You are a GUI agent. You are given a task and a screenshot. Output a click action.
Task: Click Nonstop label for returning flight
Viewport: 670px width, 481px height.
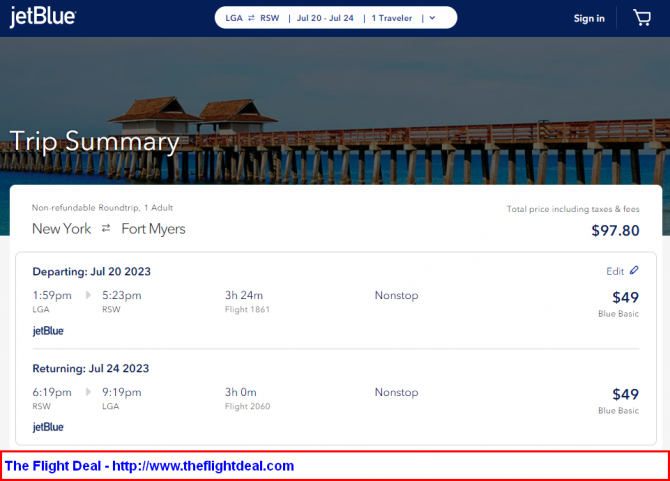point(397,392)
